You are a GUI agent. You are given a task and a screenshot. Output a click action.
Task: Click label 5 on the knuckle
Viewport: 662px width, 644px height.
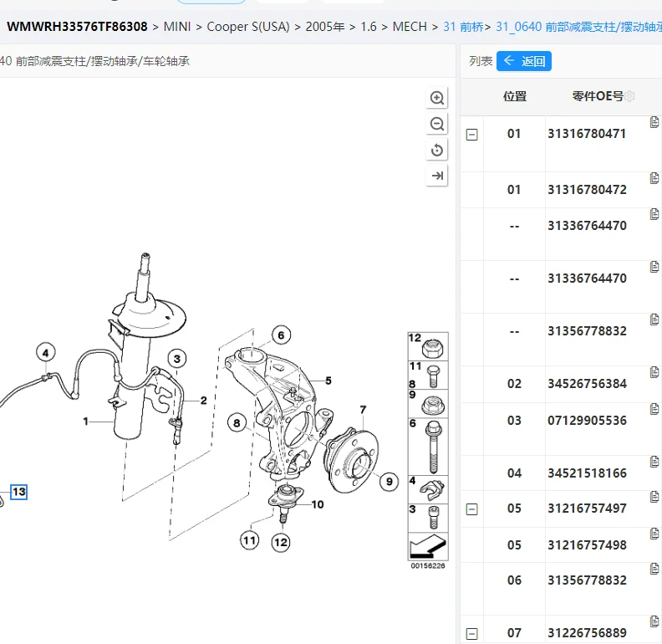(328, 381)
